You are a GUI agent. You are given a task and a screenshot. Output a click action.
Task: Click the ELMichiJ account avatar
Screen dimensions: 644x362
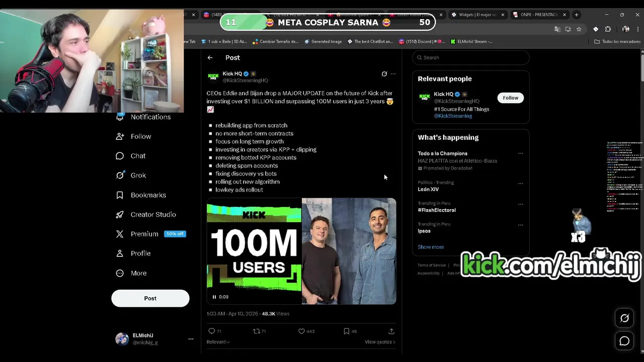(x=122, y=339)
